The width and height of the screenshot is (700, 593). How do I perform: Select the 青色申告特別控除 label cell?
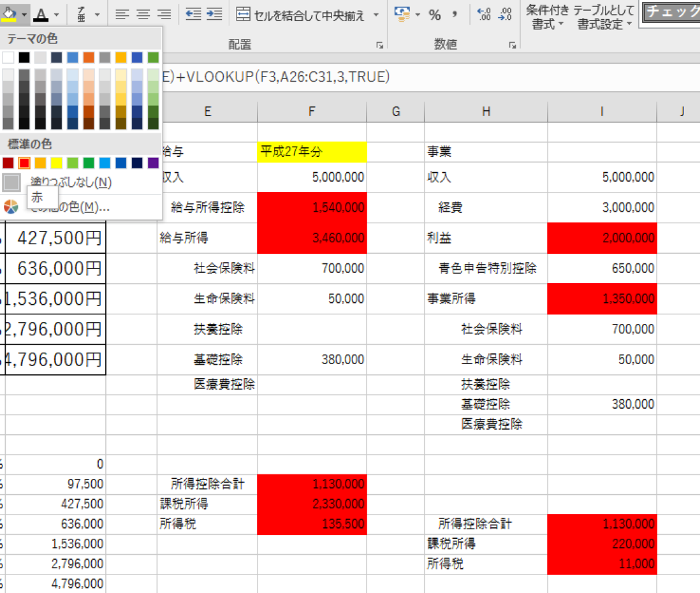(486, 268)
